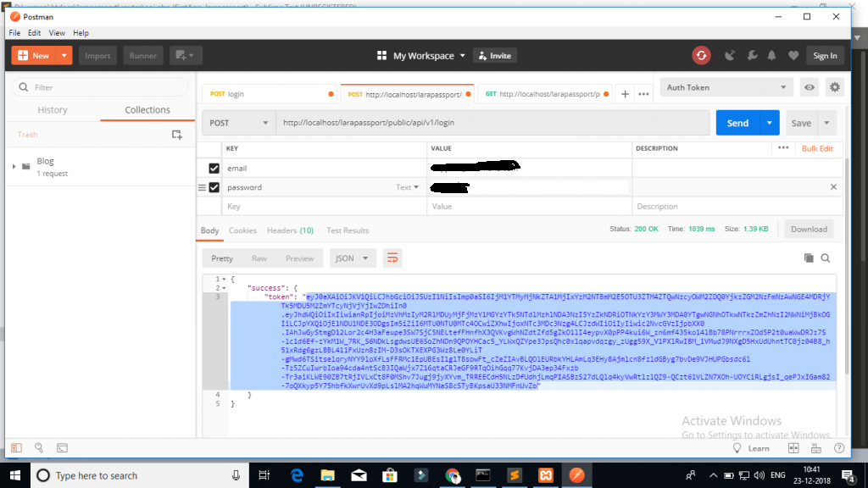Open the wrench settings icon
Screen dimensions: 868x488
click(x=752, y=55)
